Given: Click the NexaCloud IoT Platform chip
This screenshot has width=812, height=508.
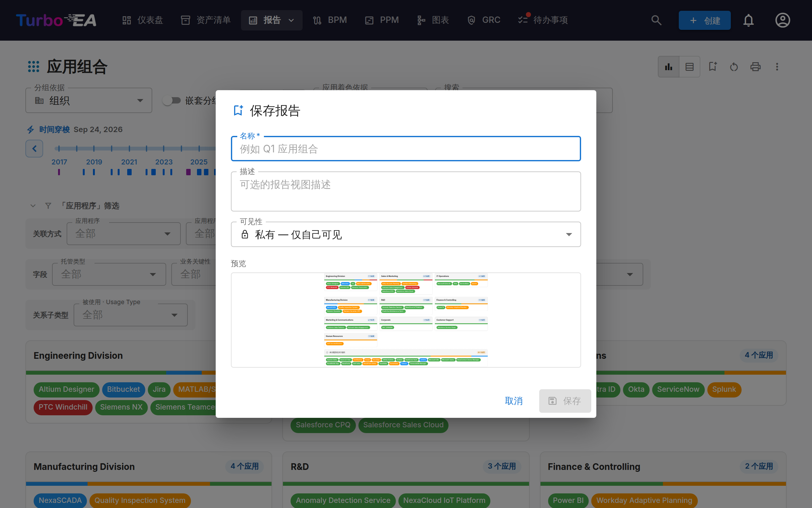Looking at the screenshot, I should [444, 501].
